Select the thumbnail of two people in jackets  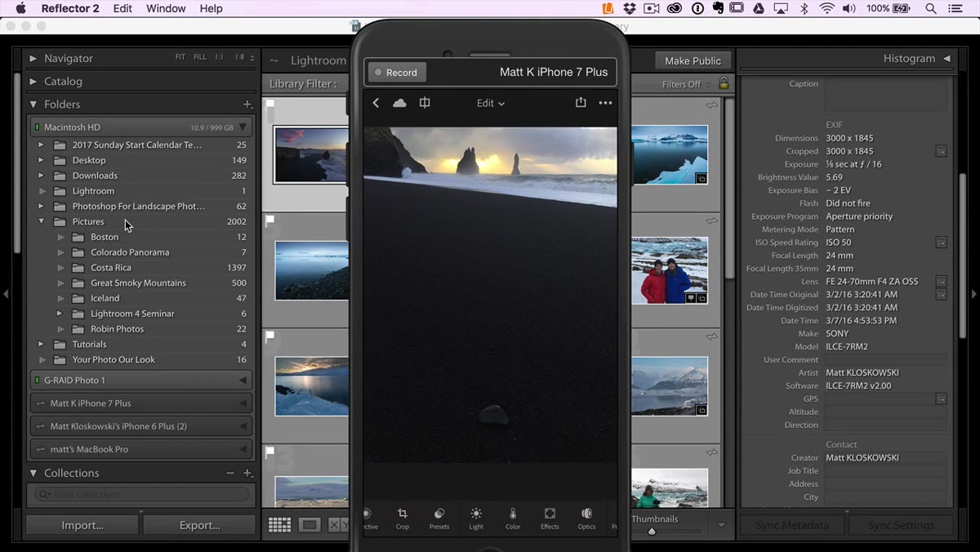(670, 270)
